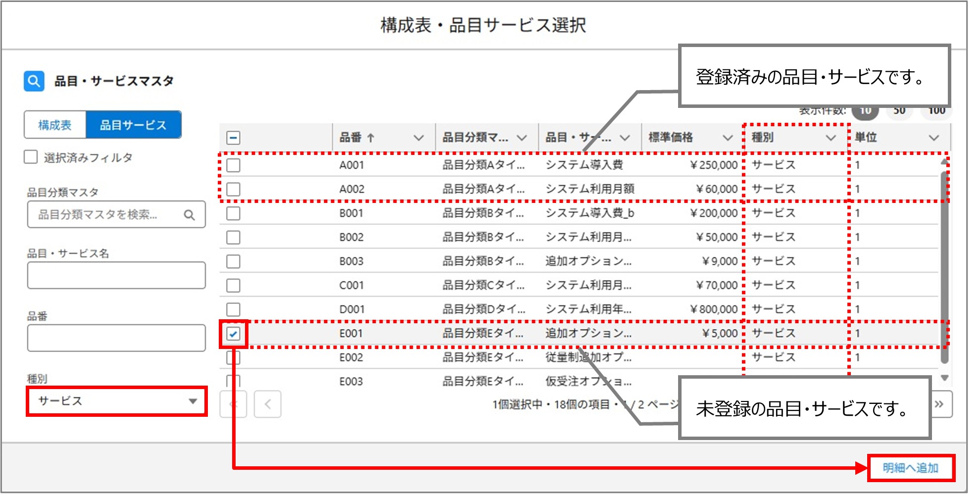
Task: Click the sort arrow next to 品番 column
Action: click(369, 137)
